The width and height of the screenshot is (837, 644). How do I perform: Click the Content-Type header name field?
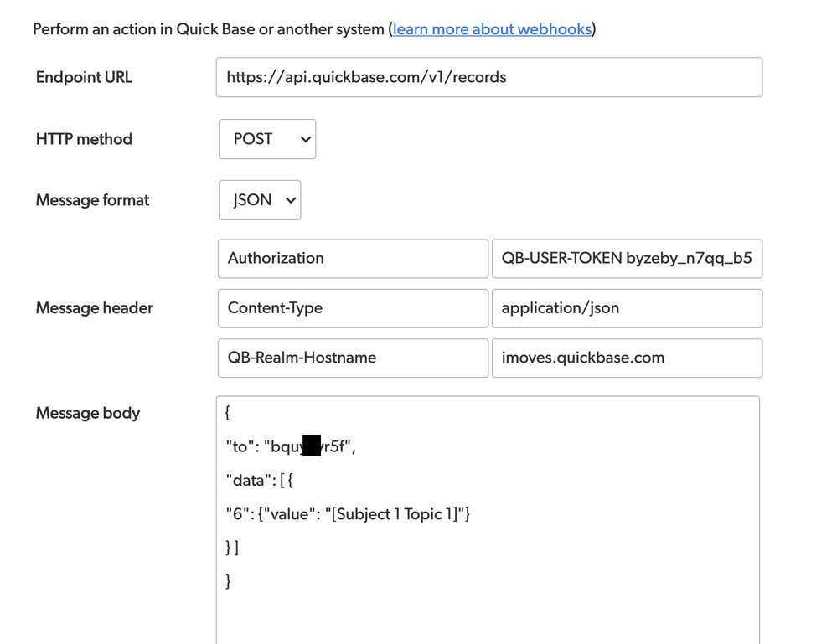coord(353,308)
